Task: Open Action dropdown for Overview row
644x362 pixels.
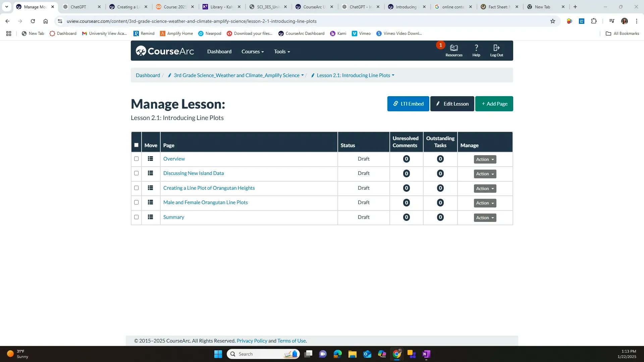Action: (485, 160)
